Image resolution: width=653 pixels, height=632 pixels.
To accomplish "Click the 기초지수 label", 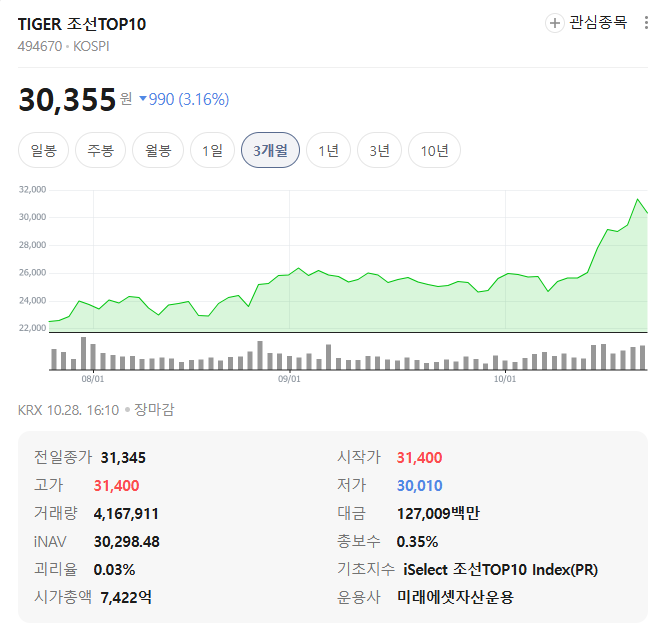I will (x=366, y=569).
